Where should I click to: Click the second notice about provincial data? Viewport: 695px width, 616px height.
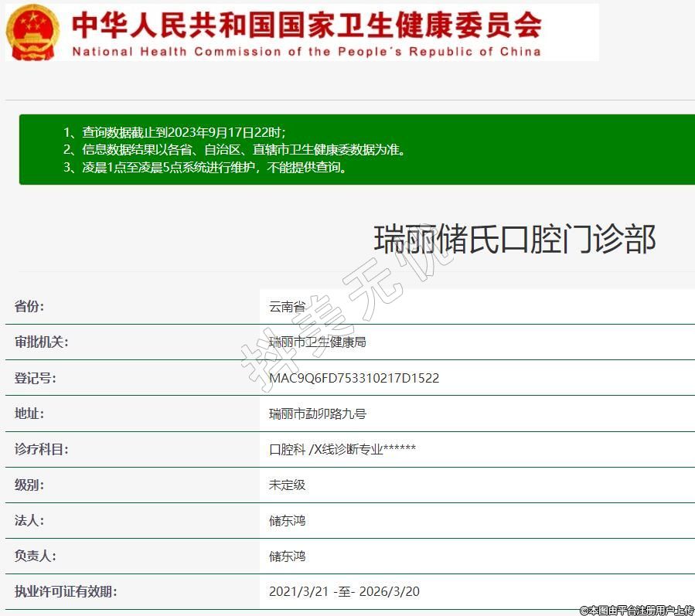point(234,150)
